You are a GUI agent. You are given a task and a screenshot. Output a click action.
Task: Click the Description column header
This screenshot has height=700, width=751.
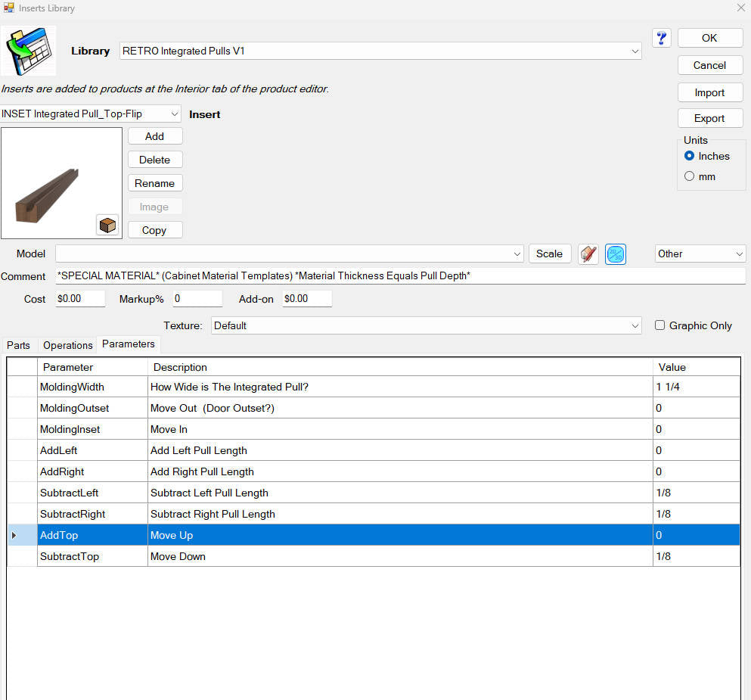coord(400,367)
